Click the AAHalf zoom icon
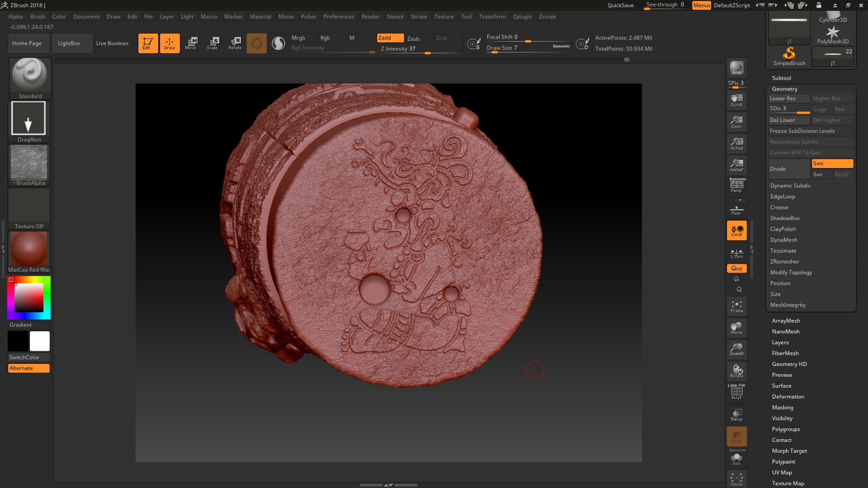The height and width of the screenshot is (488, 868). (x=737, y=165)
